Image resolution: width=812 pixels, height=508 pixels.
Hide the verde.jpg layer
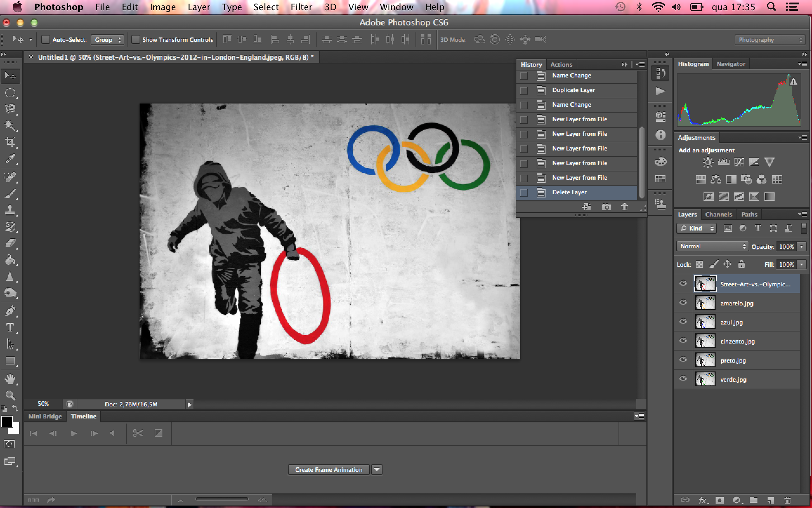click(683, 379)
